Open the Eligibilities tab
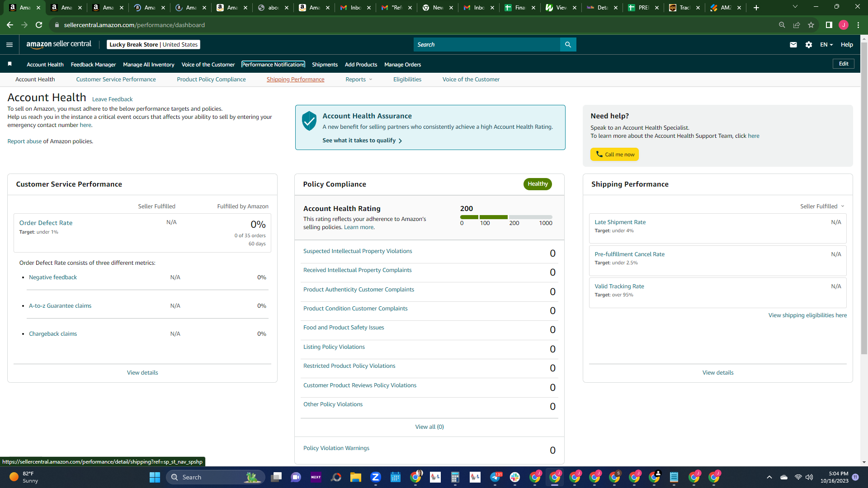The image size is (868, 488). pos(407,80)
